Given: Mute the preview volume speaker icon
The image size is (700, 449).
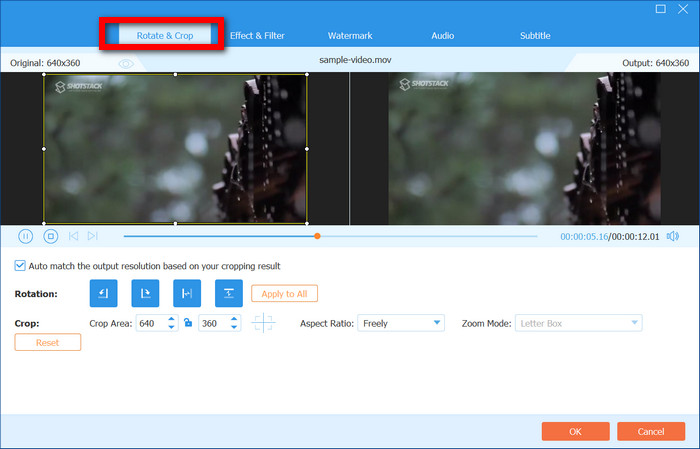Looking at the screenshot, I should tap(672, 236).
